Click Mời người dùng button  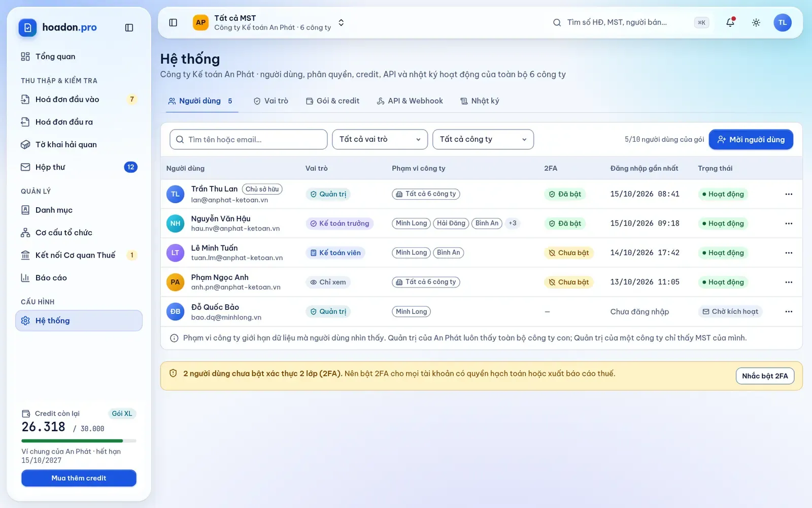(x=751, y=140)
